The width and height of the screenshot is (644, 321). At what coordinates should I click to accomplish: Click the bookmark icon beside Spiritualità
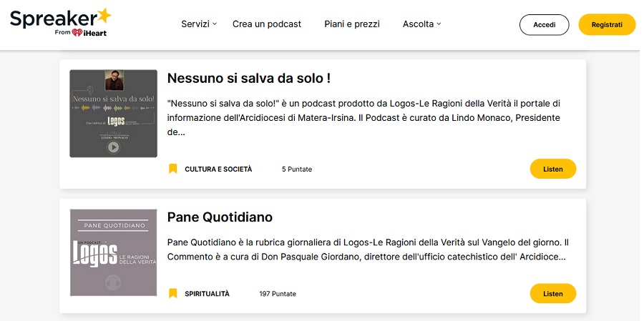(x=173, y=294)
